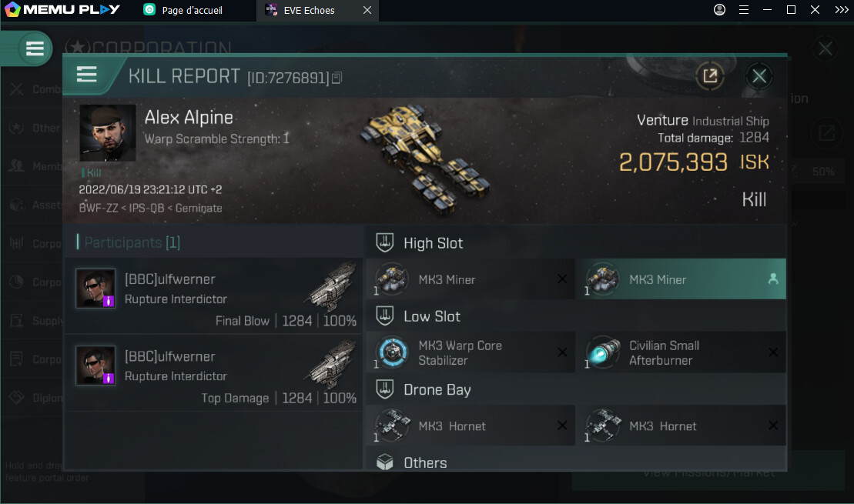The image size is (854, 504).
Task: Click the second MK3 Hornet drone
Action: (681, 426)
